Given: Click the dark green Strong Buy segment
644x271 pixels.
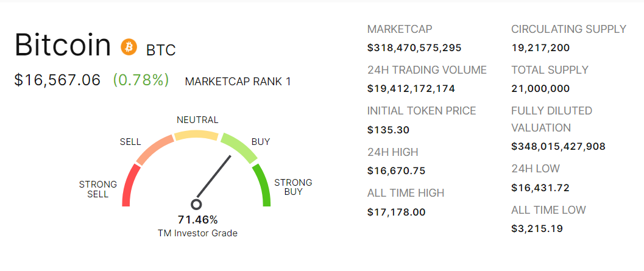Looking at the screenshot, I should pos(263,185).
